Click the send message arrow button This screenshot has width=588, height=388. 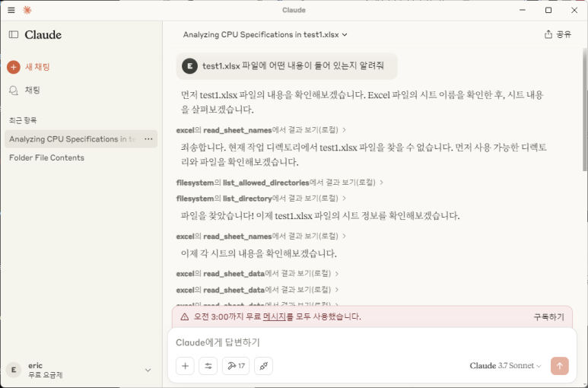pyautogui.click(x=560, y=366)
